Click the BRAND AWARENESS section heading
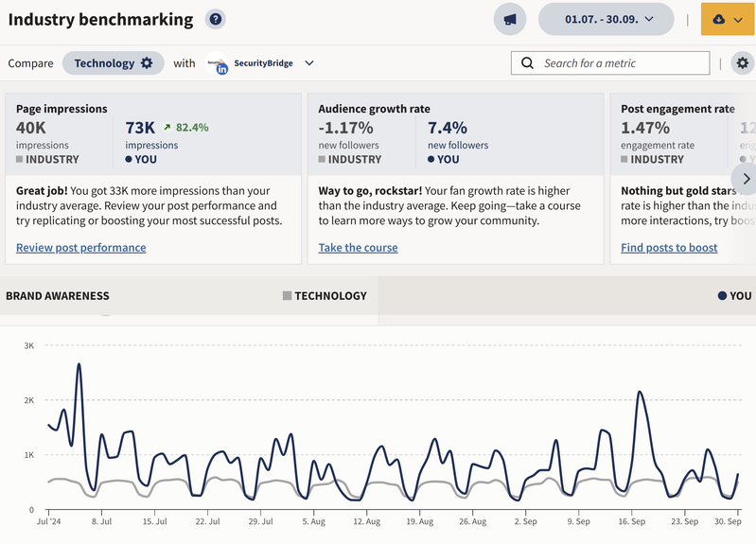Viewport: 756px width, 544px height. coord(58,295)
